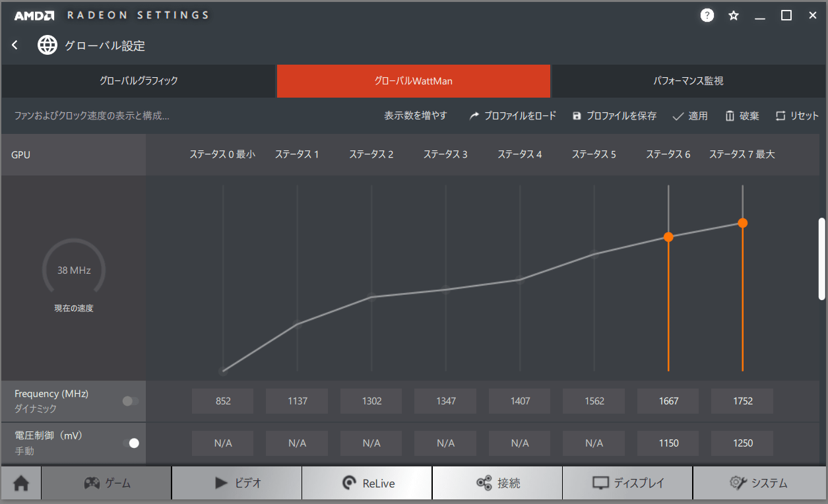This screenshot has height=504, width=828.
Task: Click 適用 to apply settings
Action: [690, 116]
